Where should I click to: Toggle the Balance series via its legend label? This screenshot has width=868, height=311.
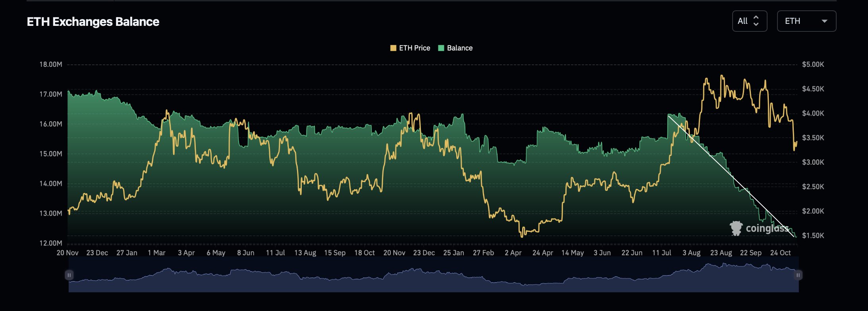coord(459,48)
